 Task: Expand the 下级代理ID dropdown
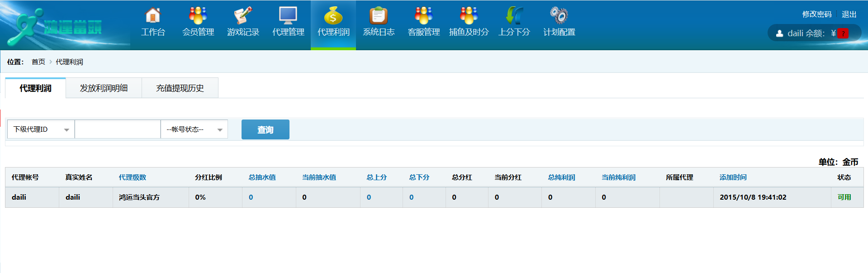41,129
